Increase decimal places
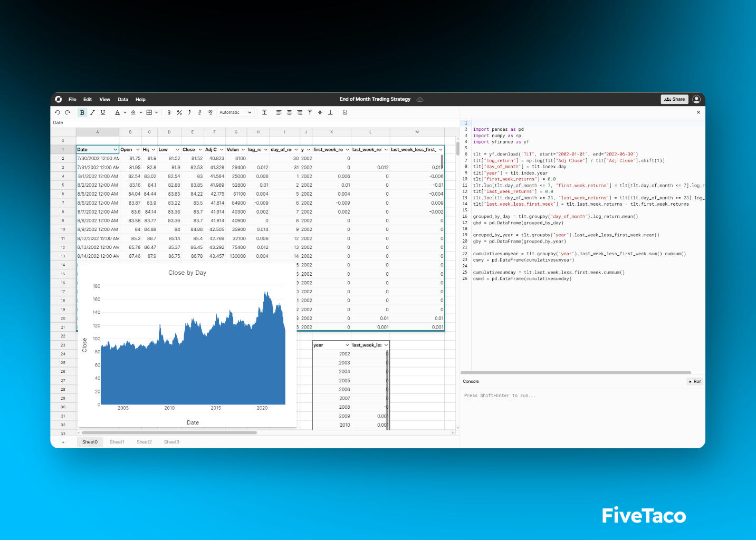756x540 pixels. coord(210,112)
